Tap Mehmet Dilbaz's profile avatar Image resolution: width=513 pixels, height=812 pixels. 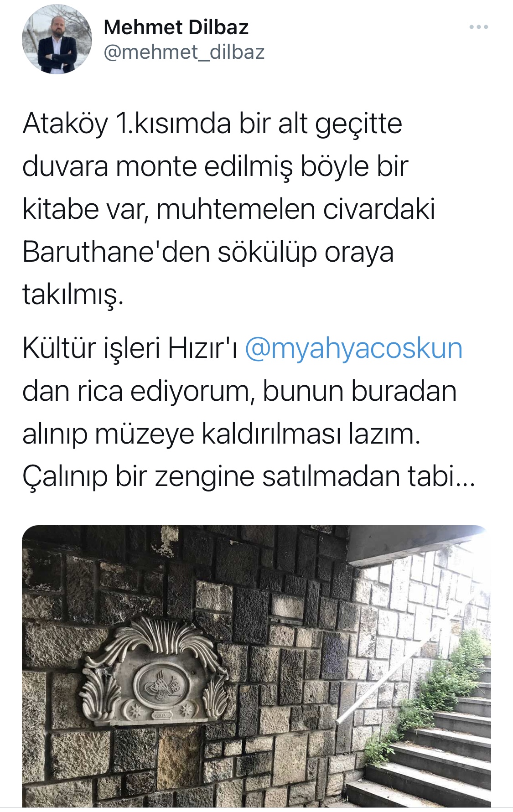coord(57,40)
